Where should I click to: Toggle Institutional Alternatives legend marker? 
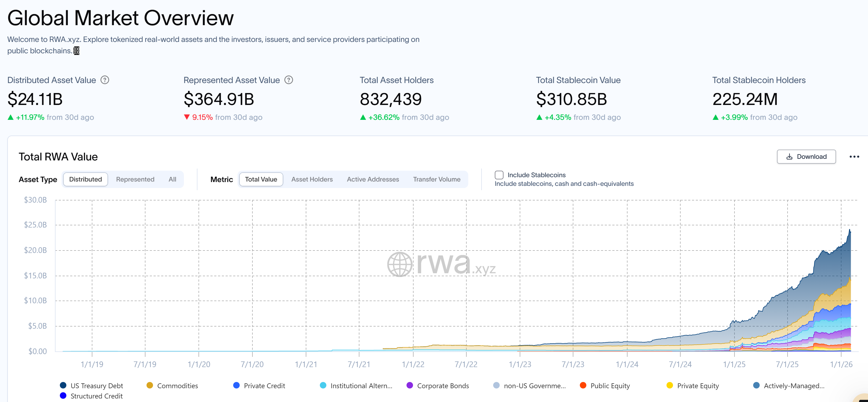[x=323, y=385]
